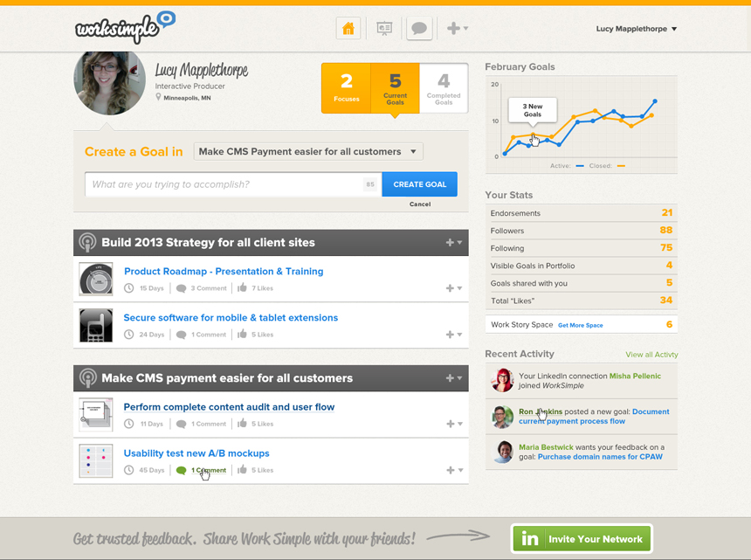751x560 pixels.
Task: Open Perform complete content audit and user flow
Action: click(229, 407)
